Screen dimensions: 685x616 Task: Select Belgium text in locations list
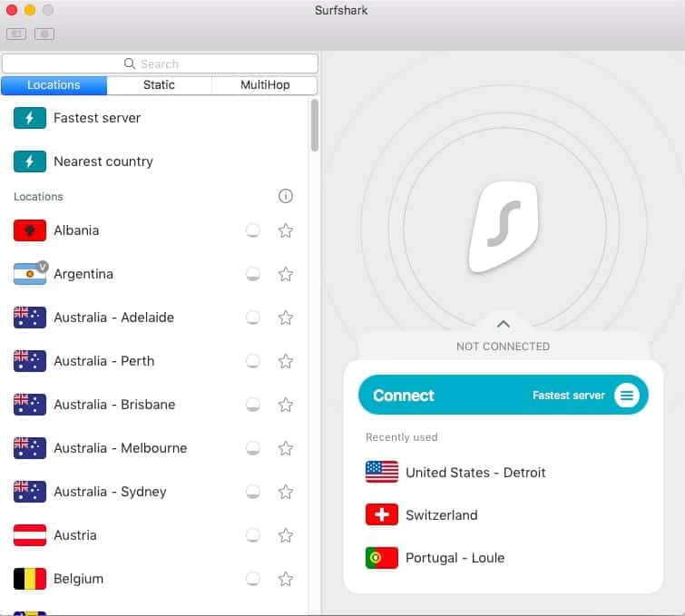tap(79, 579)
